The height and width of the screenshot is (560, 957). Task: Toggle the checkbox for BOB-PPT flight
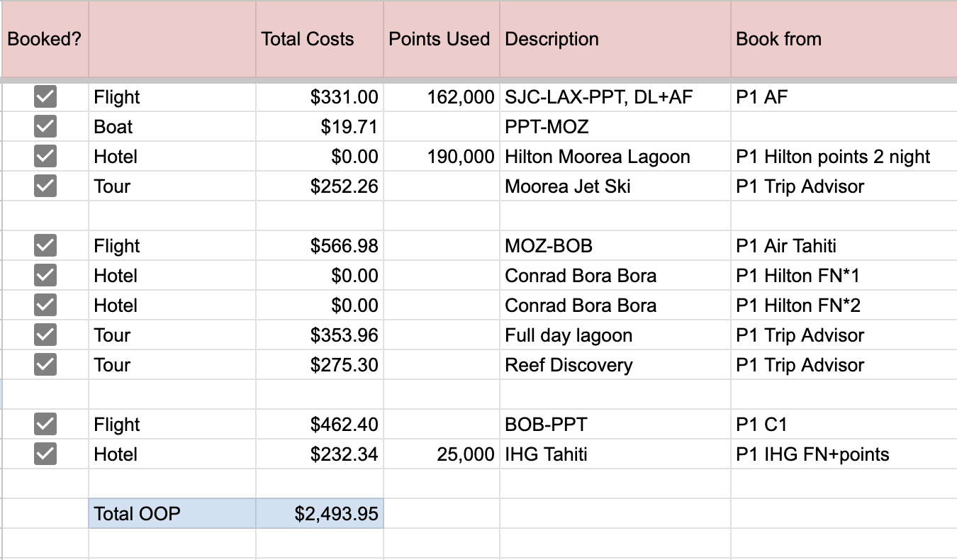click(x=45, y=424)
